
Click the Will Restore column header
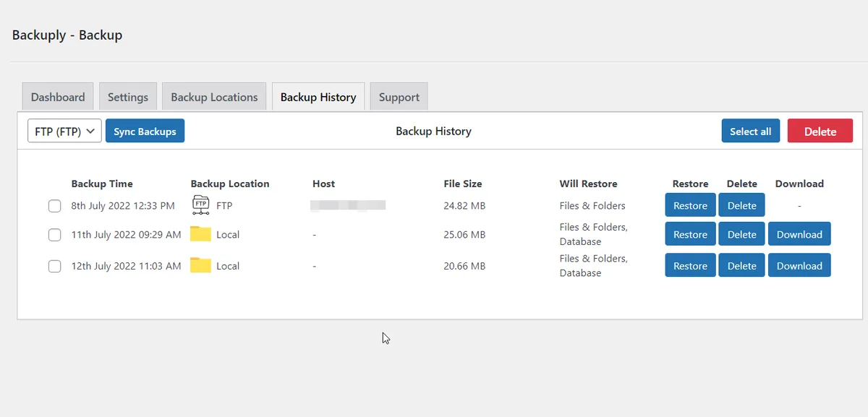pyautogui.click(x=588, y=184)
